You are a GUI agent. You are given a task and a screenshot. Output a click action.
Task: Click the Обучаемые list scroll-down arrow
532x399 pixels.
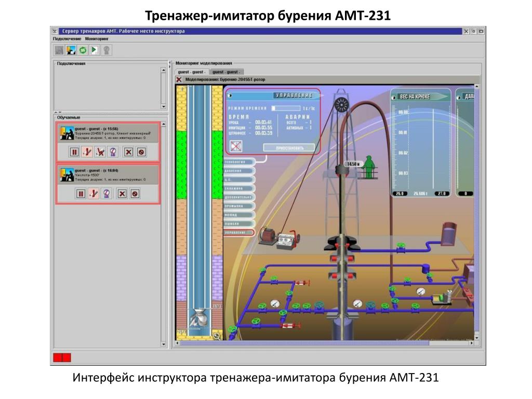(164, 344)
